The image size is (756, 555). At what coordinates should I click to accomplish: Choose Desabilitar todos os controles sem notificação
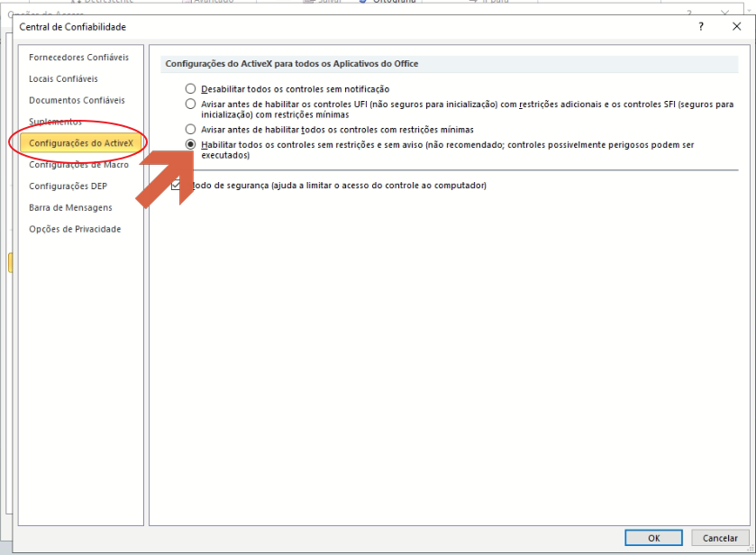click(x=190, y=89)
